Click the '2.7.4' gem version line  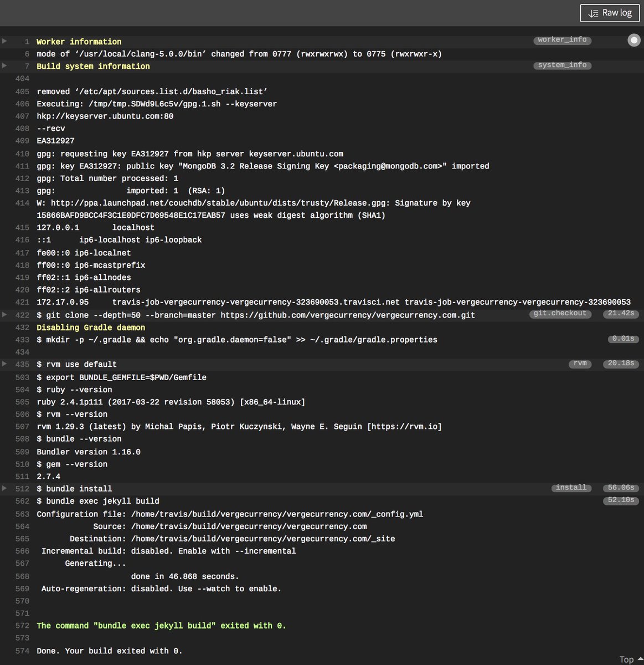(48, 477)
